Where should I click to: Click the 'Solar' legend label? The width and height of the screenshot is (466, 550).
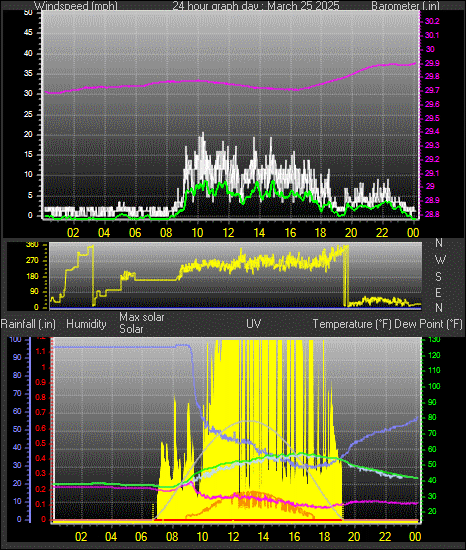pyautogui.click(x=131, y=329)
